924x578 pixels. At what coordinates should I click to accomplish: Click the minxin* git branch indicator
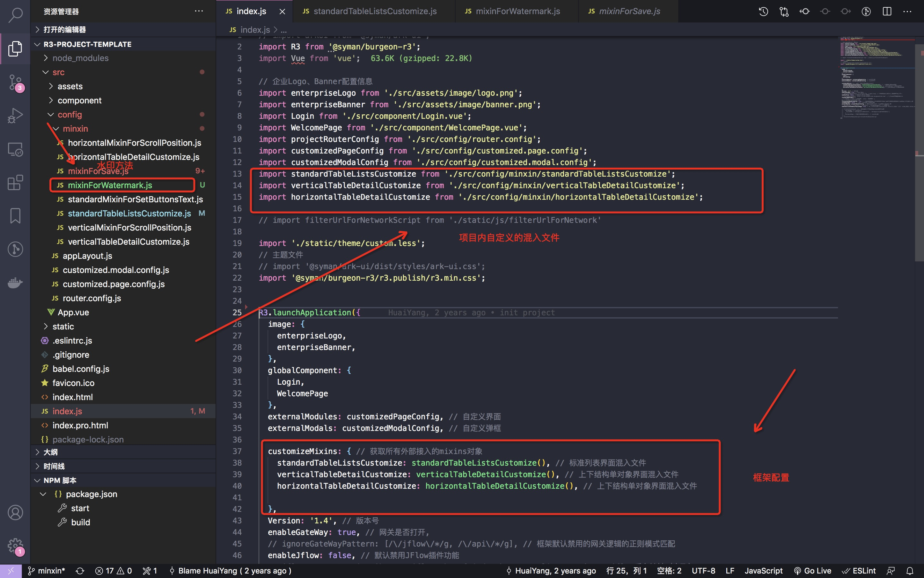(46, 571)
